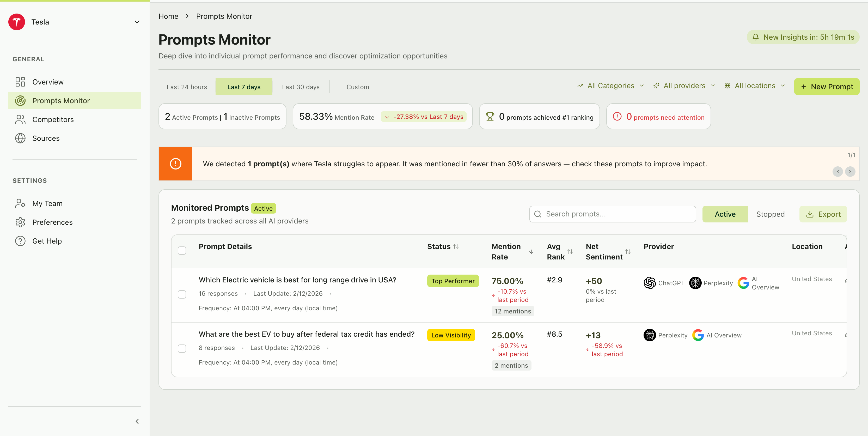Click the My Team icon
868x436 pixels.
point(20,203)
